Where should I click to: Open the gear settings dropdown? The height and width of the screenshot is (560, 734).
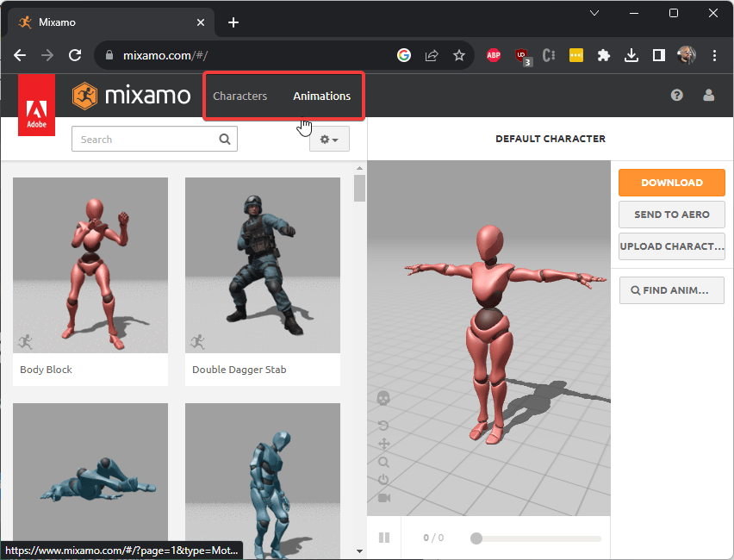click(329, 139)
